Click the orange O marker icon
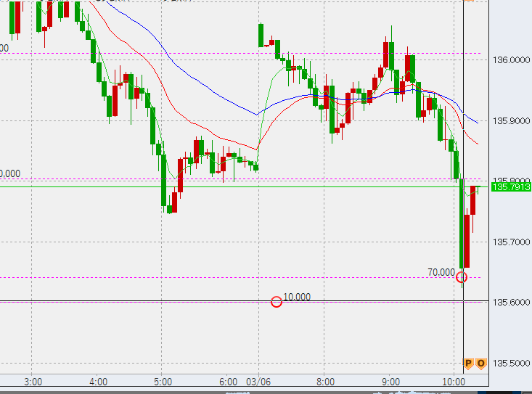This screenshot has width=532, height=394. [480, 364]
